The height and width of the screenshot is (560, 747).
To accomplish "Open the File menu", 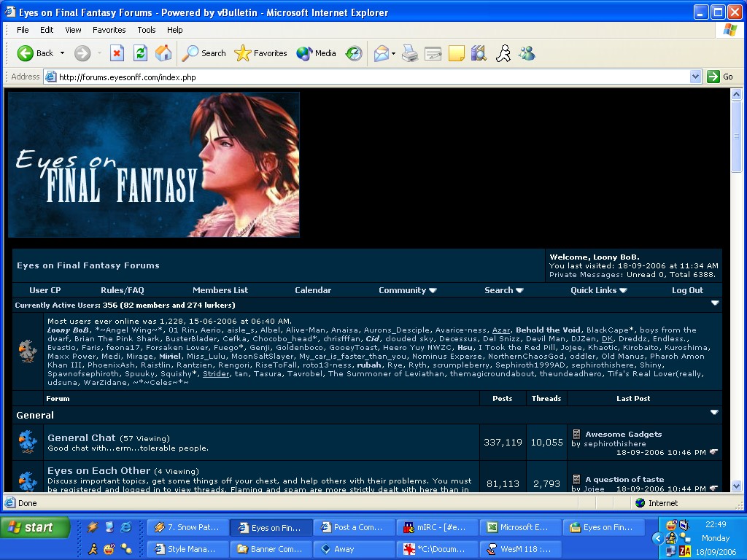I will pyautogui.click(x=23, y=29).
